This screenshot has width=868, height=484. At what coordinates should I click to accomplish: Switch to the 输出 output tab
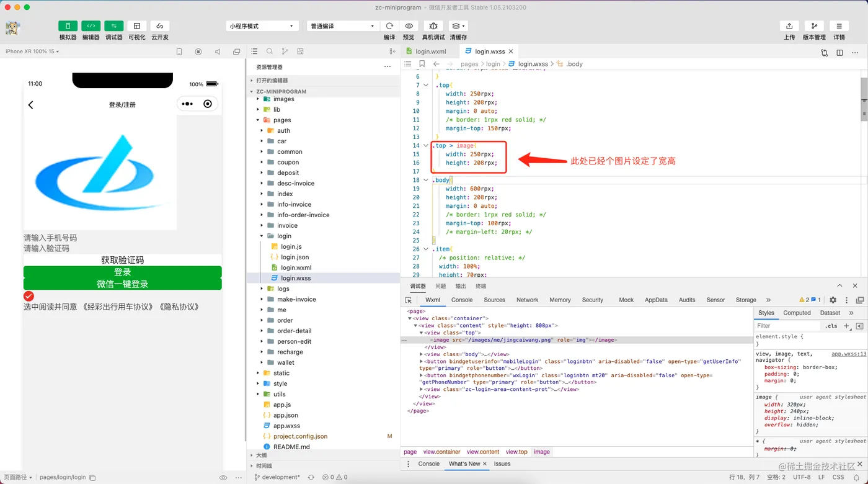click(461, 286)
